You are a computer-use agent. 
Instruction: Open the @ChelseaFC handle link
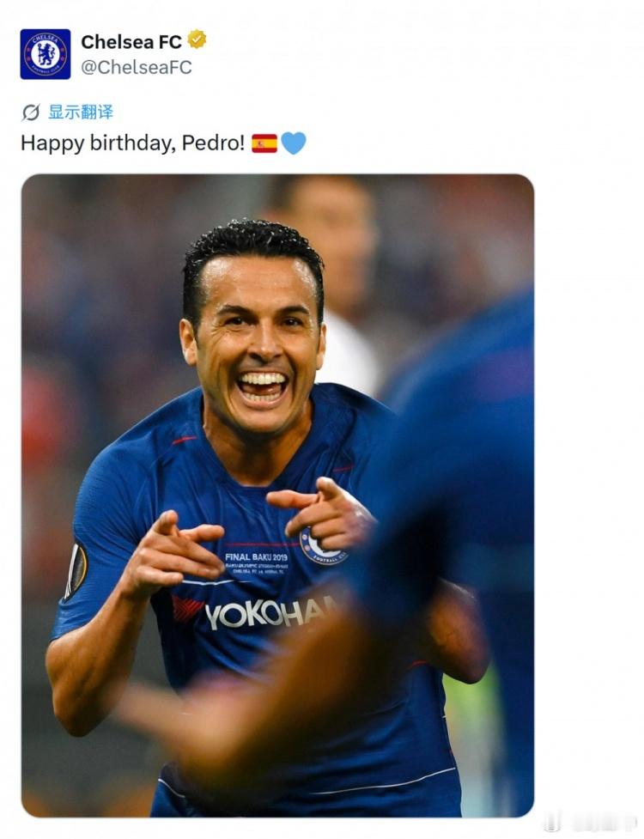[x=137, y=68]
